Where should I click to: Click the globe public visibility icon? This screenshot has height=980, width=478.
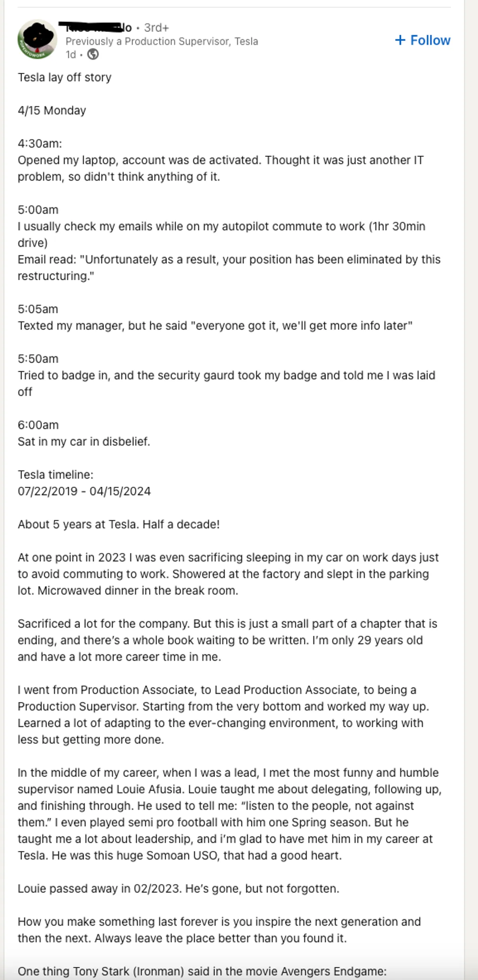pos(93,54)
